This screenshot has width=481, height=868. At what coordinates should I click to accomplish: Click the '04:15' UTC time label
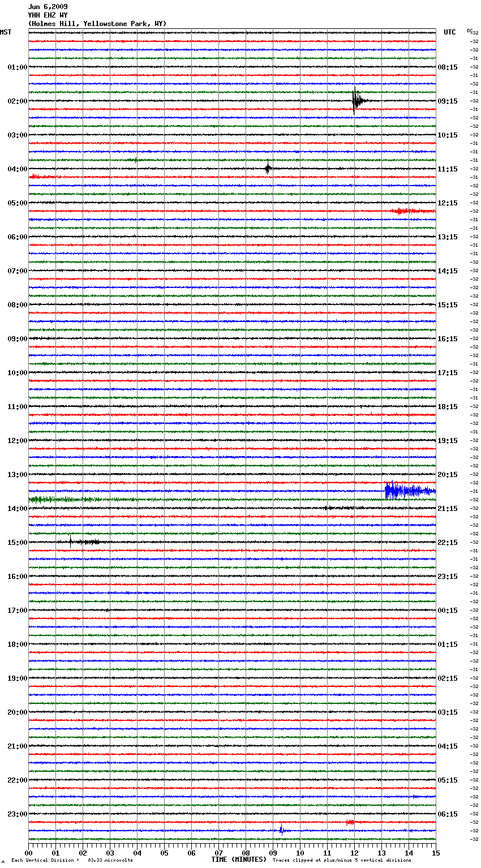448,746
